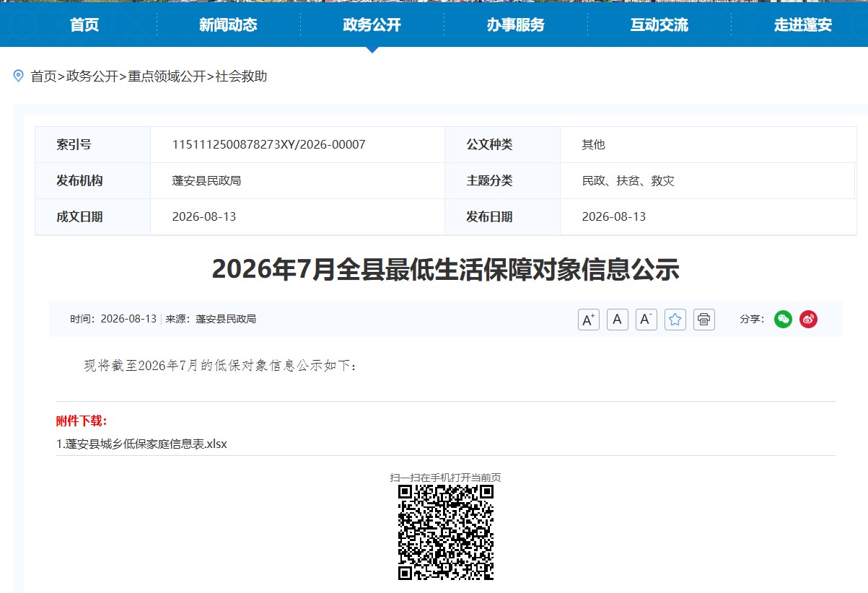Reset font size with middle A icon

click(x=618, y=319)
